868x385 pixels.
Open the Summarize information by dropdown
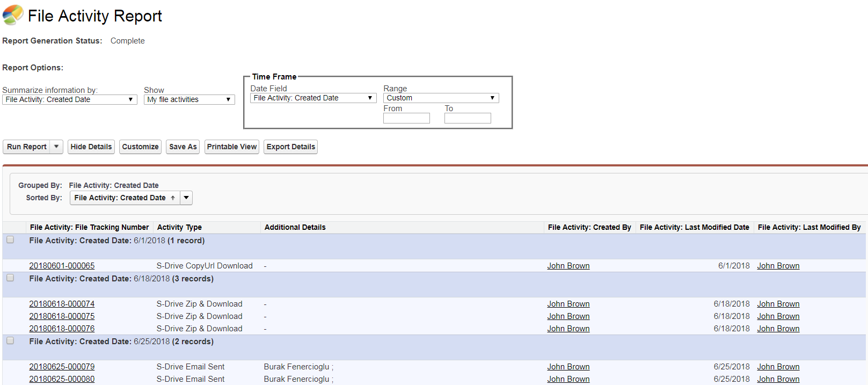click(70, 99)
